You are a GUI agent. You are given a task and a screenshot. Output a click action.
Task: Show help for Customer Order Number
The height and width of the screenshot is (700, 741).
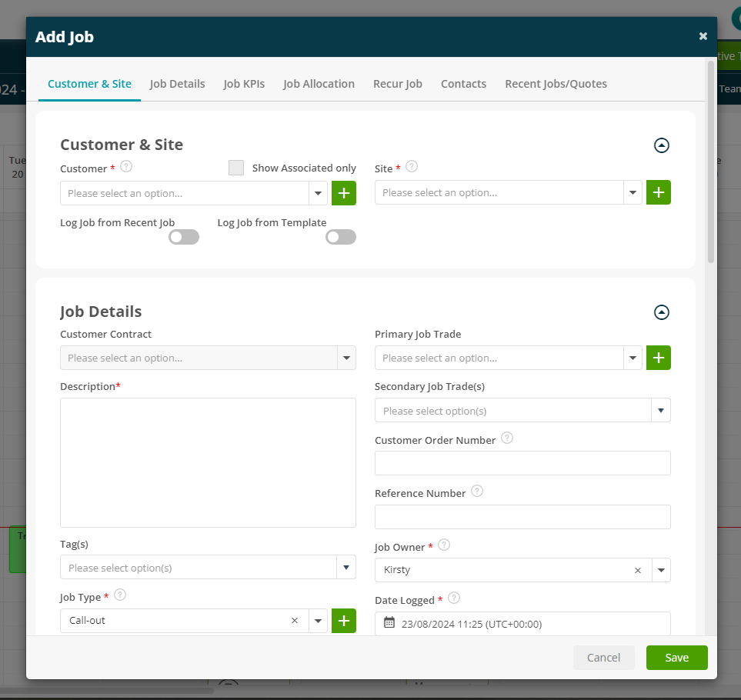507,438
